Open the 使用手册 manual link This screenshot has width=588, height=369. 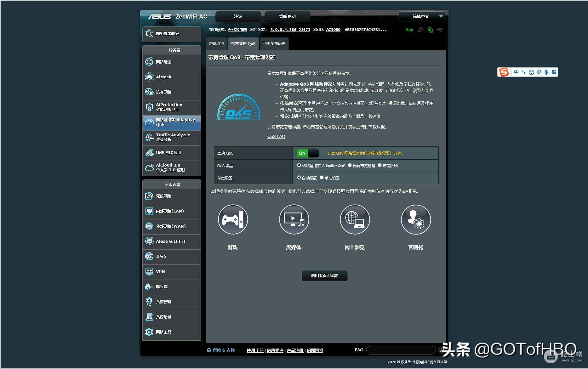tap(255, 350)
